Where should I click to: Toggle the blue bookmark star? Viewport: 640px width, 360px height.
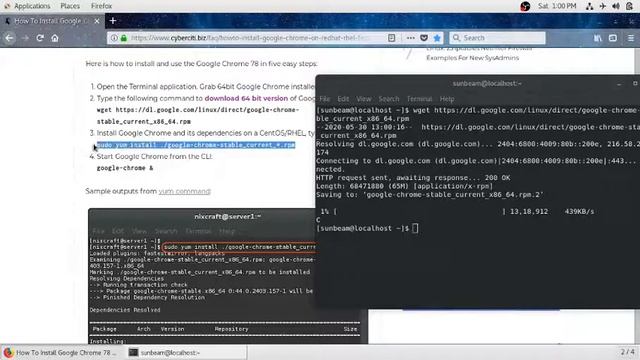pos(437,38)
